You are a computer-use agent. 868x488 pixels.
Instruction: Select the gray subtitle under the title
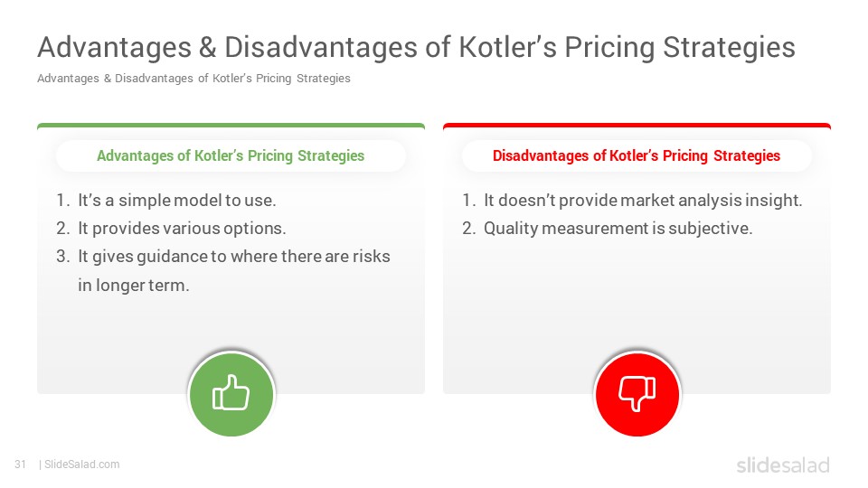[x=193, y=79]
